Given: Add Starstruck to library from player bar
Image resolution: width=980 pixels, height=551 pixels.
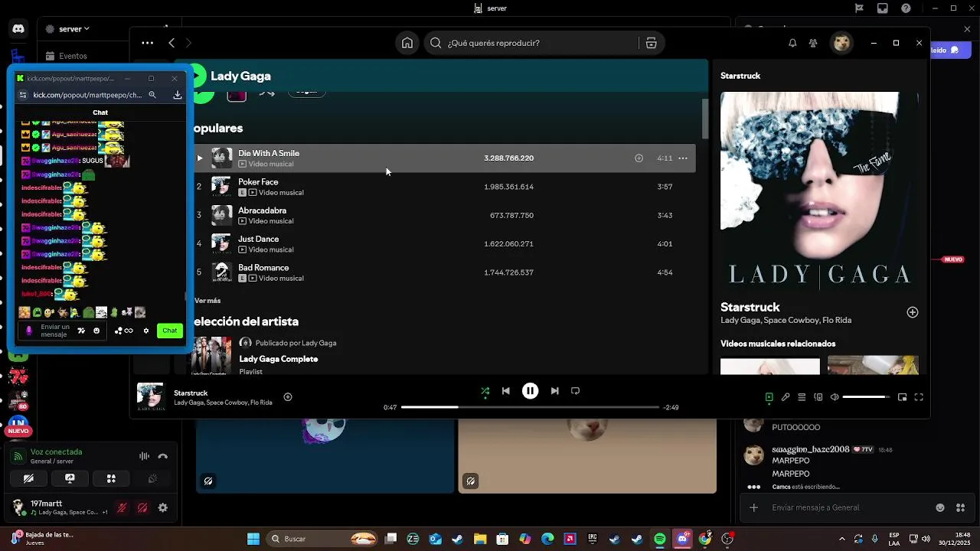Looking at the screenshot, I should pyautogui.click(x=288, y=396).
